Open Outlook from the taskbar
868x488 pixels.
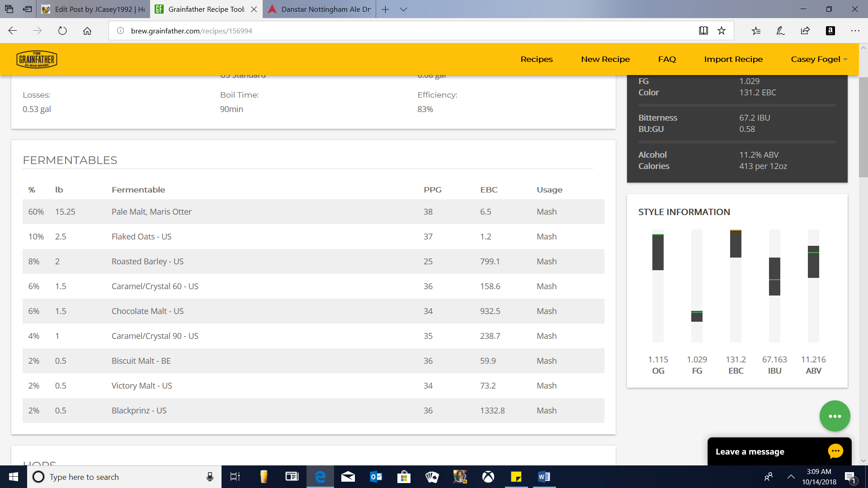pos(376,477)
